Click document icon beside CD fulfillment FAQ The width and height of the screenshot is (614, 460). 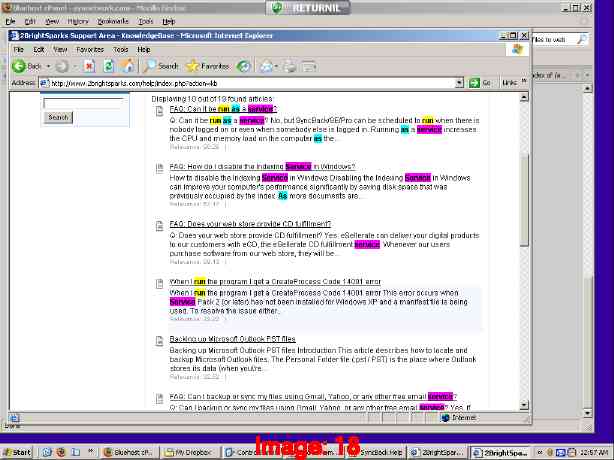click(159, 226)
